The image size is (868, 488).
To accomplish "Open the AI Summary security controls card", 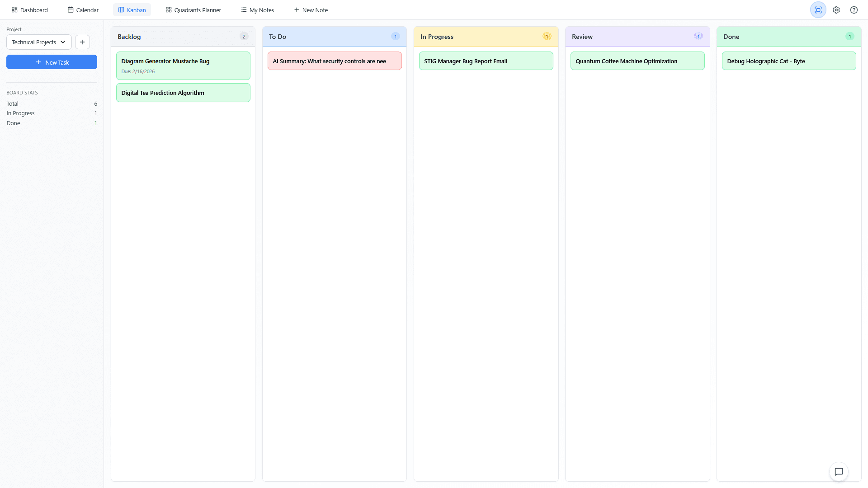I will tap(334, 61).
